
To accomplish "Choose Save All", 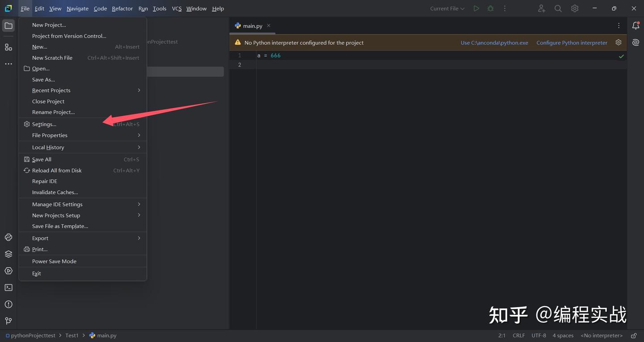I will click(83, 159).
